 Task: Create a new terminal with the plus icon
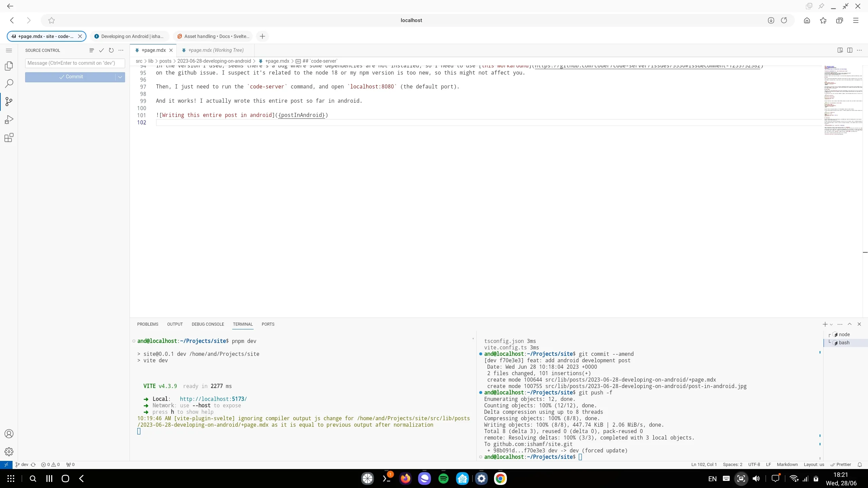coord(825,324)
